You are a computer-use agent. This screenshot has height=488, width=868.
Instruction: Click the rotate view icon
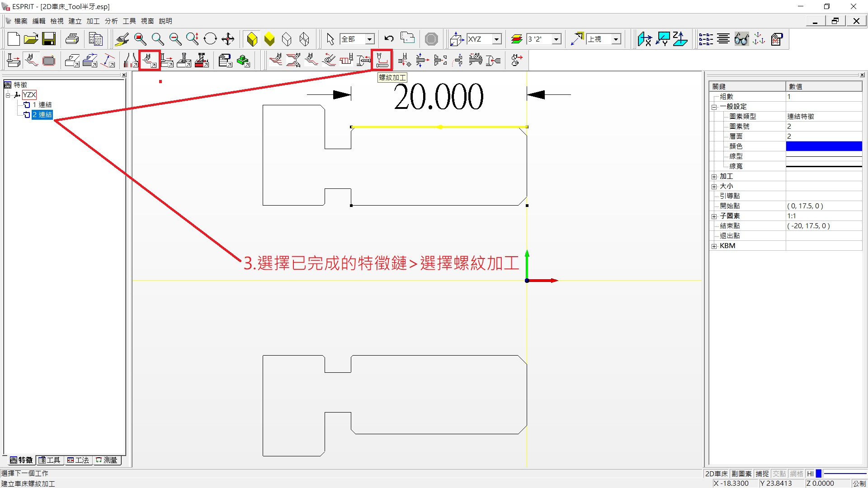(x=210, y=39)
